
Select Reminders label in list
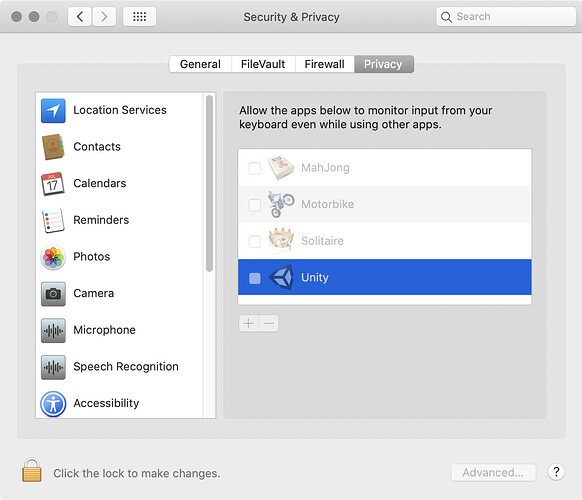pos(101,220)
